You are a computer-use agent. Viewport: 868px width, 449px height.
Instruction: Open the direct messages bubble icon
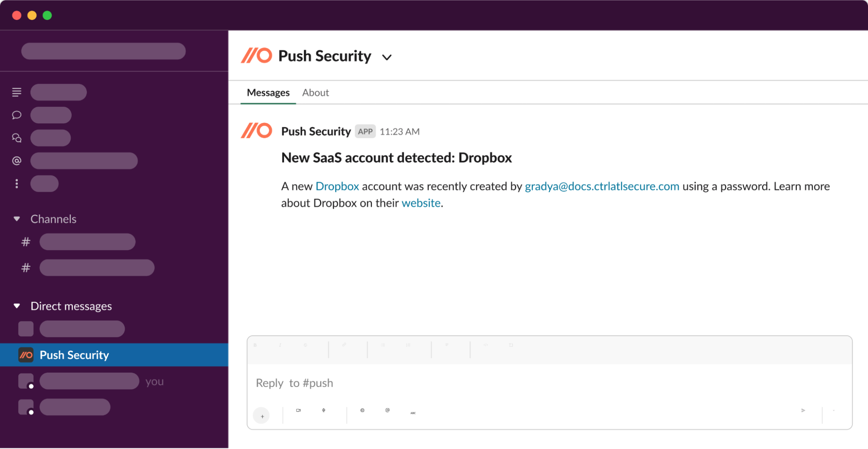point(17,115)
